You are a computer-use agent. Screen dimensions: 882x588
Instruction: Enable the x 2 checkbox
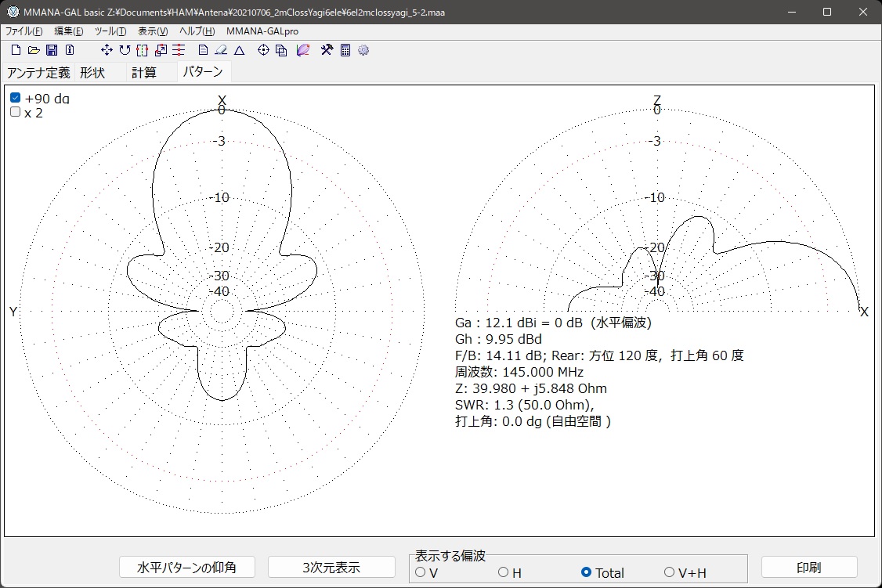pos(16,112)
